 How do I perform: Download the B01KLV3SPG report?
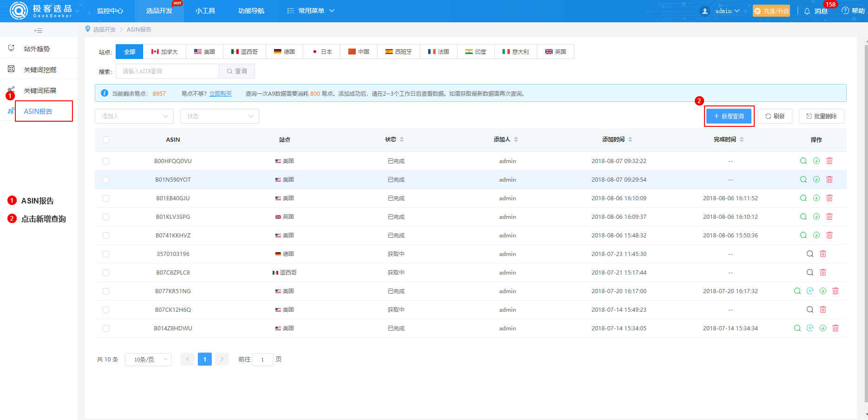pos(816,217)
